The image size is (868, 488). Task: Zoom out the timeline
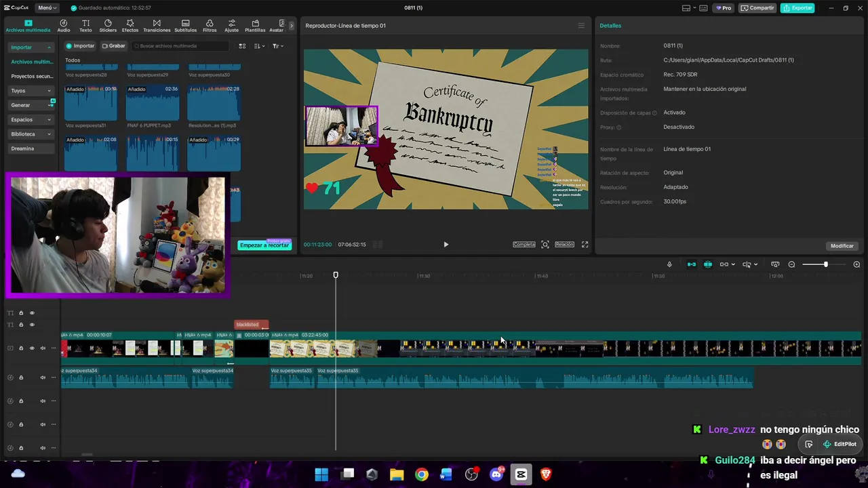pyautogui.click(x=791, y=264)
